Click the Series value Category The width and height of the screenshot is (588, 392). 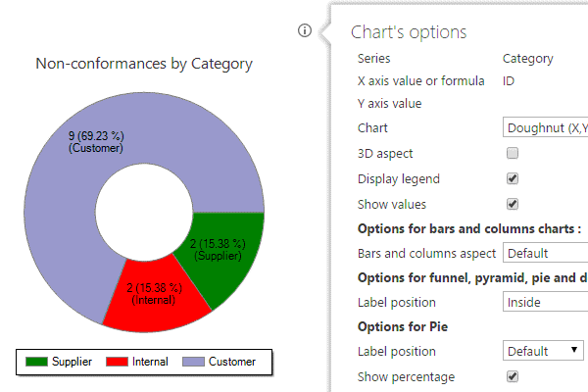pyautogui.click(x=528, y=59)
